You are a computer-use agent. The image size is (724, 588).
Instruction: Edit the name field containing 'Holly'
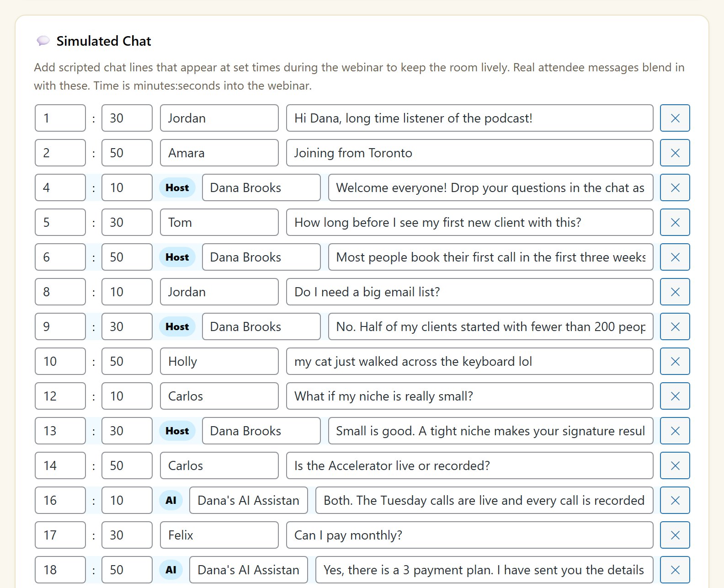click(219, 361)
